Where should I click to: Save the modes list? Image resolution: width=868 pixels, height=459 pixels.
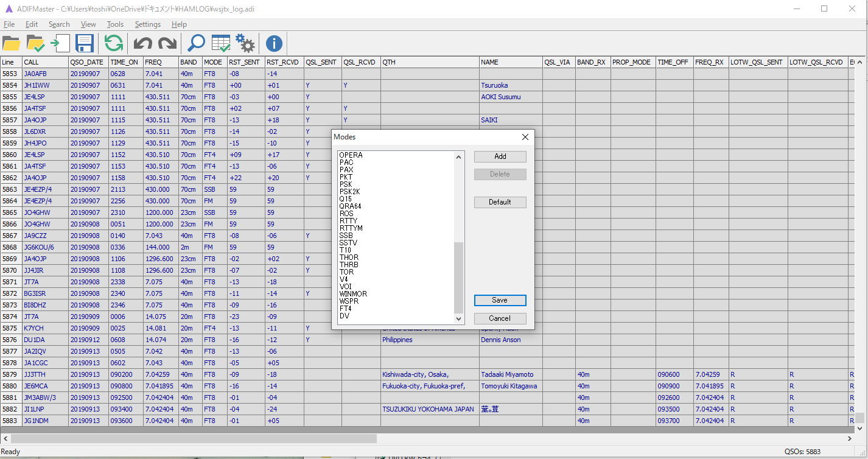click(500, 300)
